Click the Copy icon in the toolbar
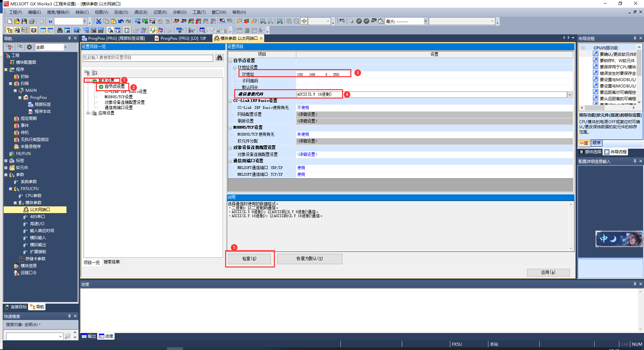 pos(106,21)
